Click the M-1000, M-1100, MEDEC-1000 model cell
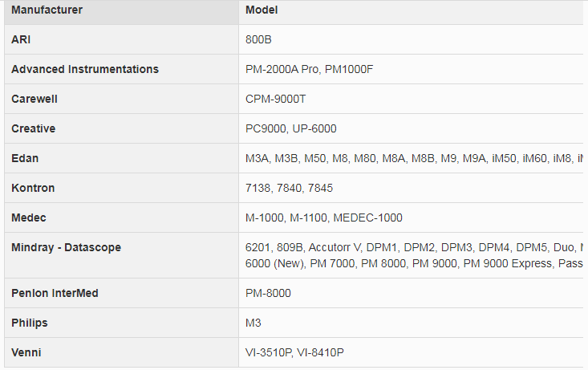 tap(324, 218)
